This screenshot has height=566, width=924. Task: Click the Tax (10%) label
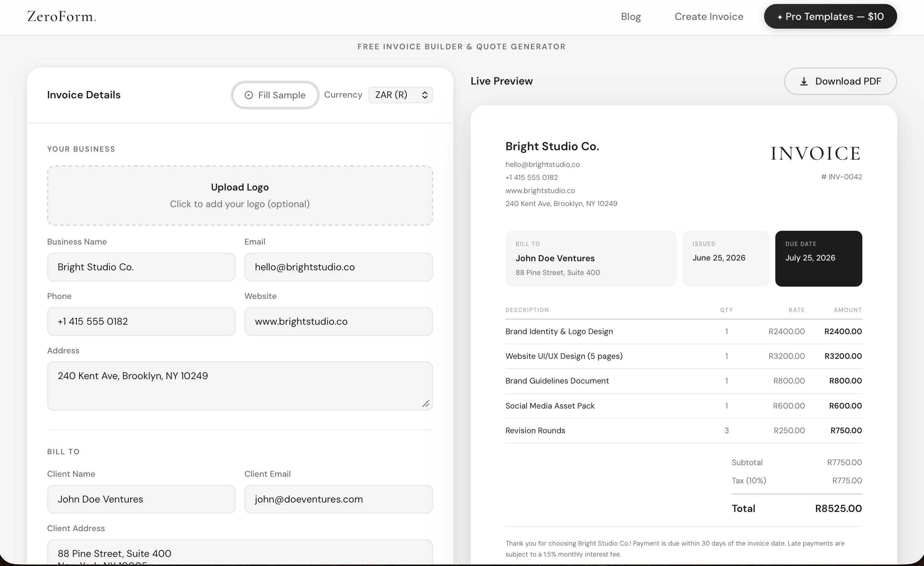click(x=748, y=480)
